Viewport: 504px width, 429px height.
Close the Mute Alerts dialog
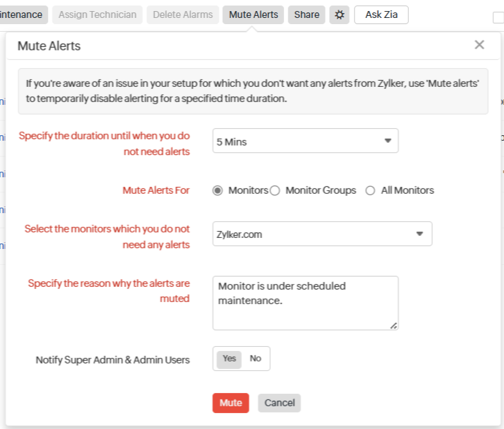click(479, 45)
